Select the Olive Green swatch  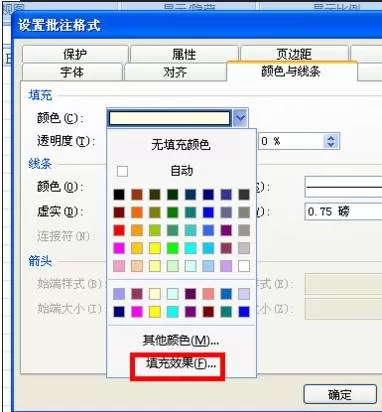(155, 195)
